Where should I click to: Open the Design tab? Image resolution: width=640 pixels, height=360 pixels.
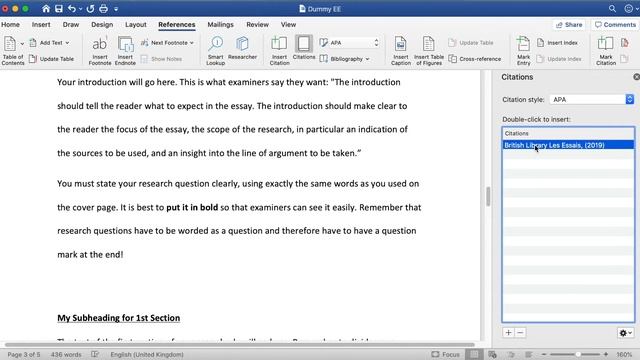(102, 24)
